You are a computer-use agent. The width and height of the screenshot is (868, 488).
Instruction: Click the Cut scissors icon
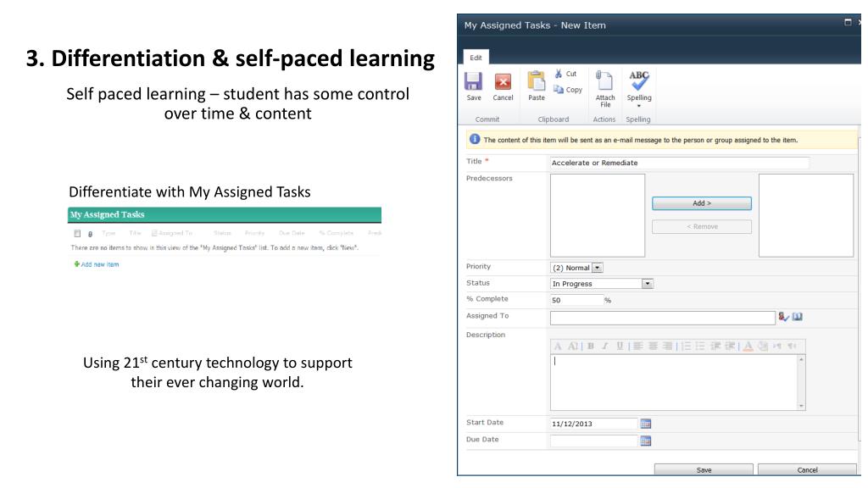(559, 74)
